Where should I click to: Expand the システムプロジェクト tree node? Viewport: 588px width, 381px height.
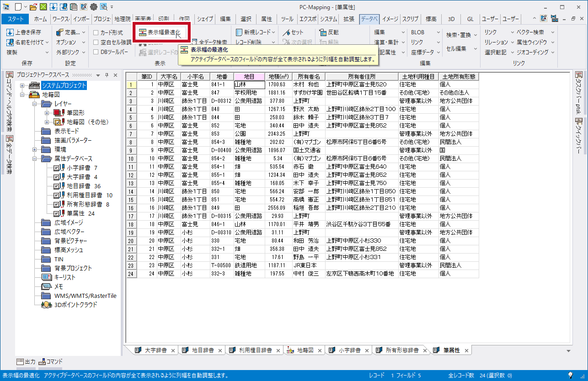pyautogui.click(x=22, y=85)
